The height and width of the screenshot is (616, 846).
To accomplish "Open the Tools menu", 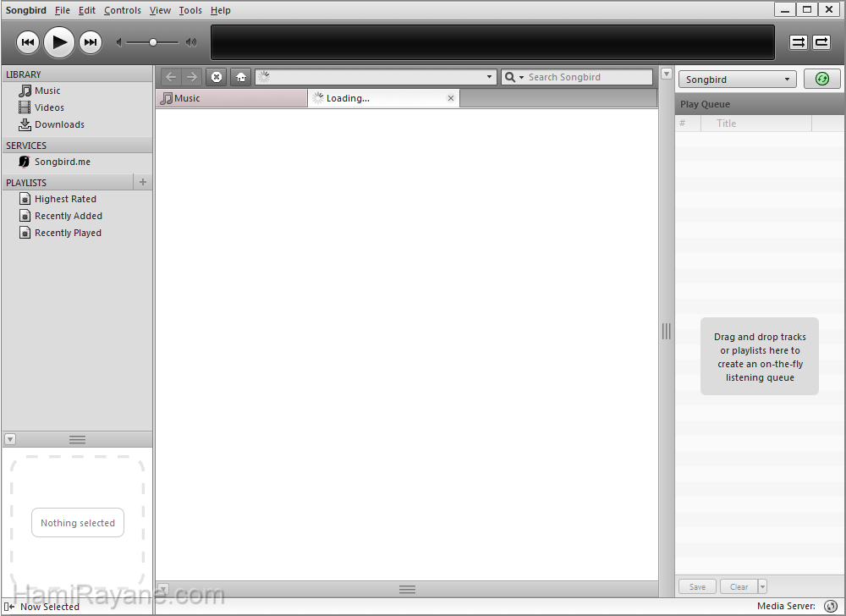I will (190, 10).
